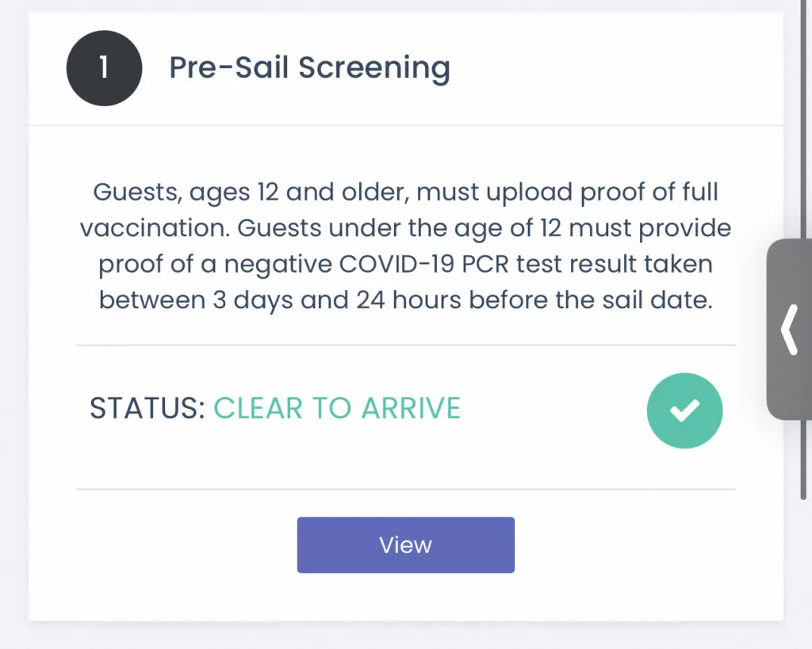Click the green checkmark status icon
This screenshot has width=812, height=649.
click(684, 410)
